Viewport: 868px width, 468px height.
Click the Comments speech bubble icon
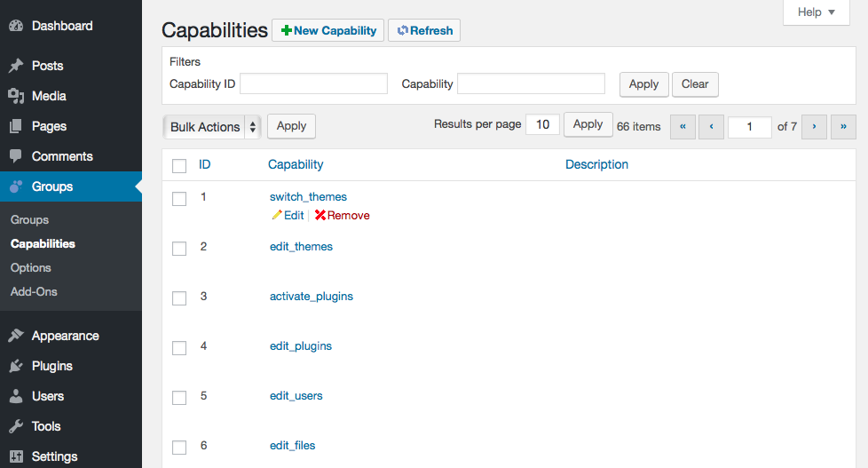[16, 156]
